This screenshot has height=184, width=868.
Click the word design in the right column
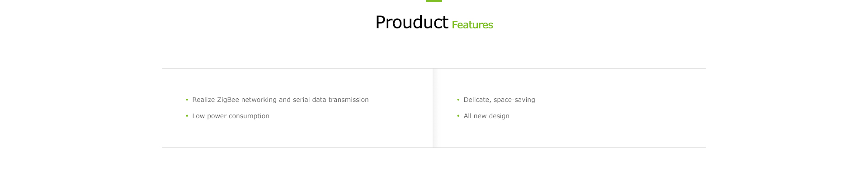pos(499,116)
